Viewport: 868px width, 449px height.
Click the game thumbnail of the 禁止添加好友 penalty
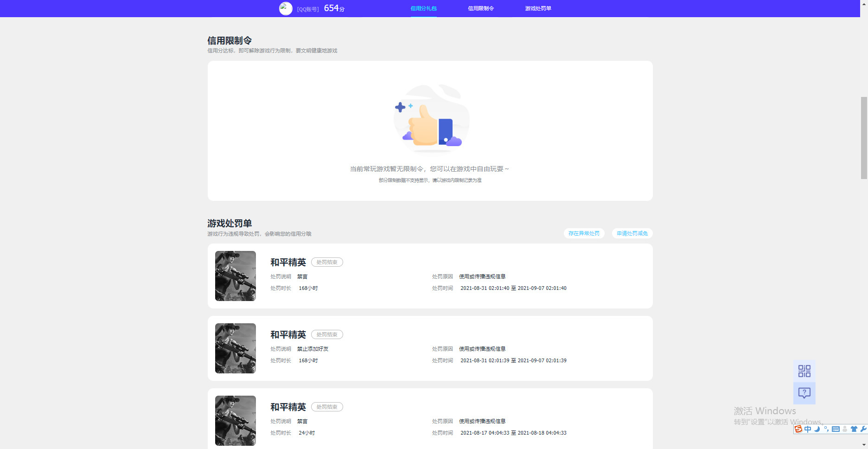[x=236, y=348]
